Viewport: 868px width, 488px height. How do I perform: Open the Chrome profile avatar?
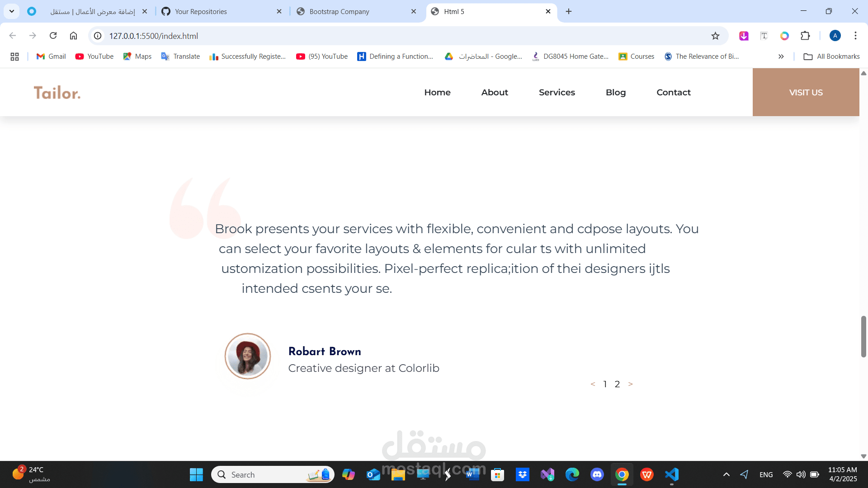[x=835, y=36]
